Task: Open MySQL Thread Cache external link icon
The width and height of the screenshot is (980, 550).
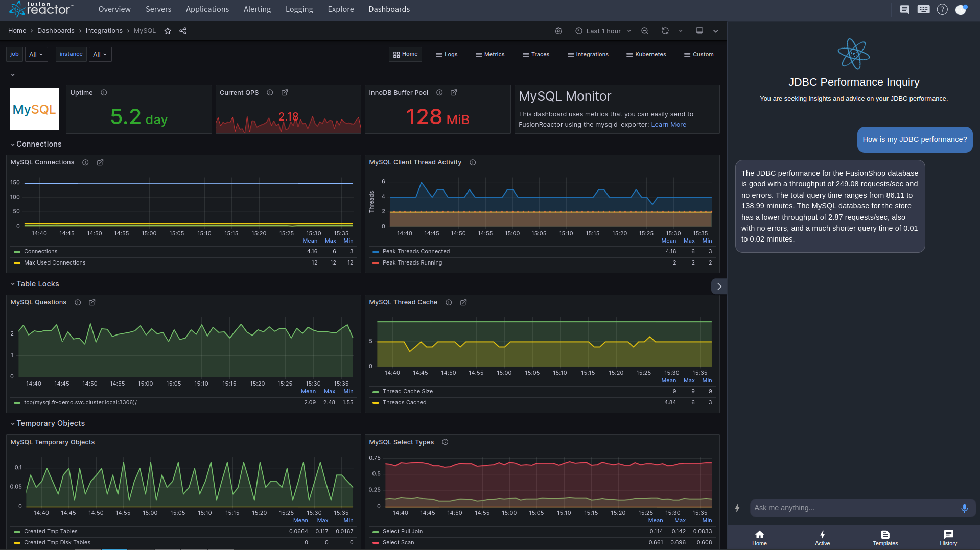Action: [x=463, y=302]
